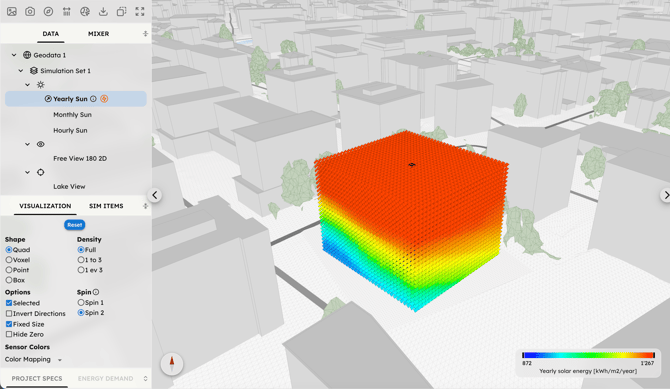Collapse the left panel with arrow button

tap(155, 195)
